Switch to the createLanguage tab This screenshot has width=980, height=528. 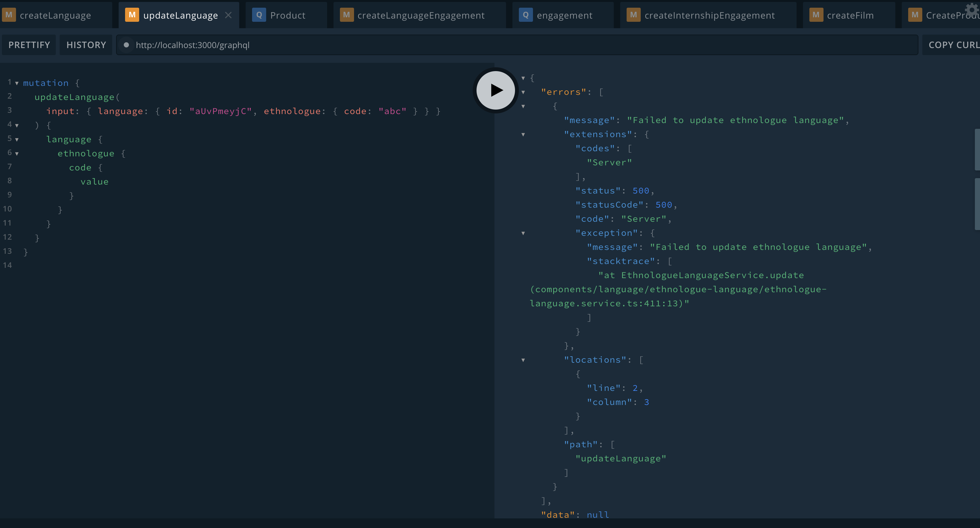pyautogui.click(x=55, y=15)
